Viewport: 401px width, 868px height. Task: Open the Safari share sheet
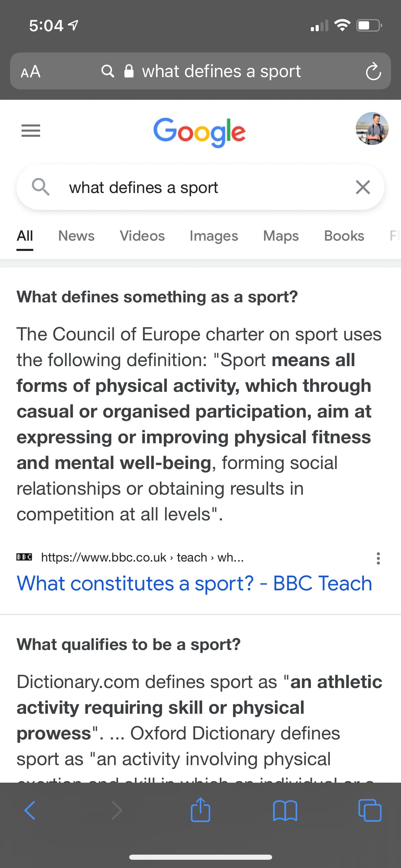click(x=200, y=810)
